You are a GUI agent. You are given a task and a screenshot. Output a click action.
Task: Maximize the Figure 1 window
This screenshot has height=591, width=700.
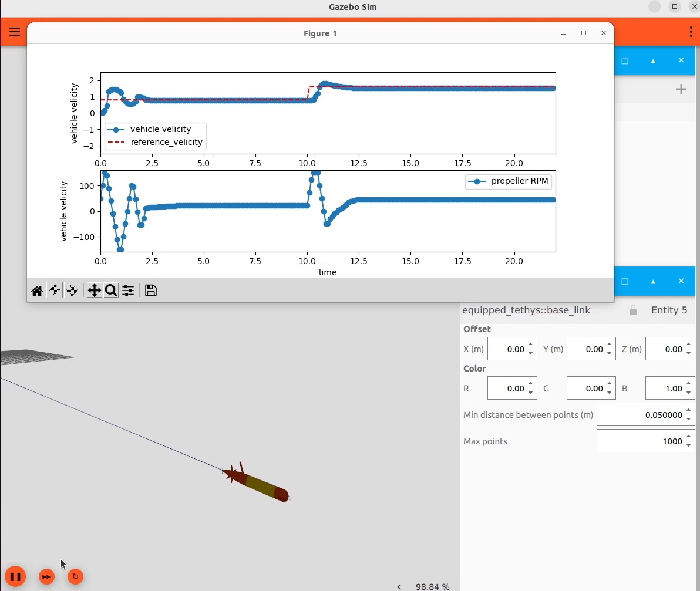coord(584,33)
